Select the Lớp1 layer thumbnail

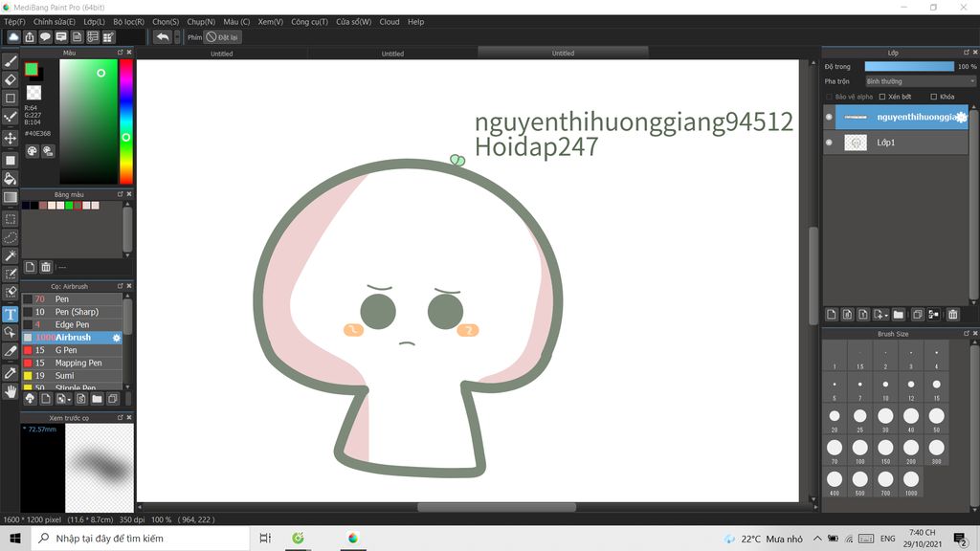click(x=856, y=143)
